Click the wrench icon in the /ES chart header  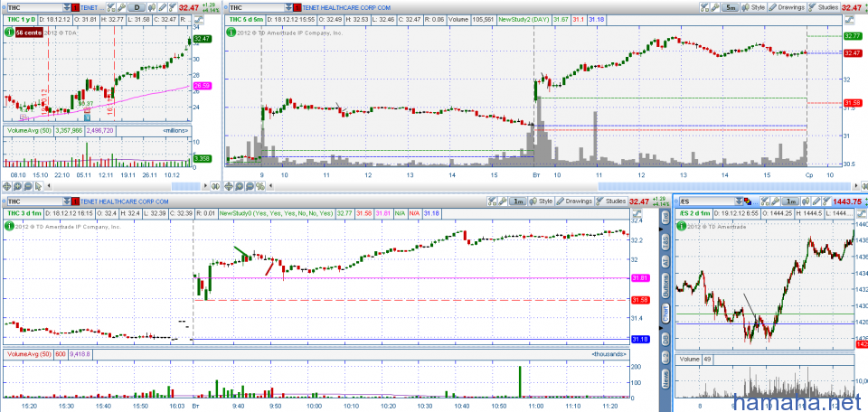coord(776,201)
